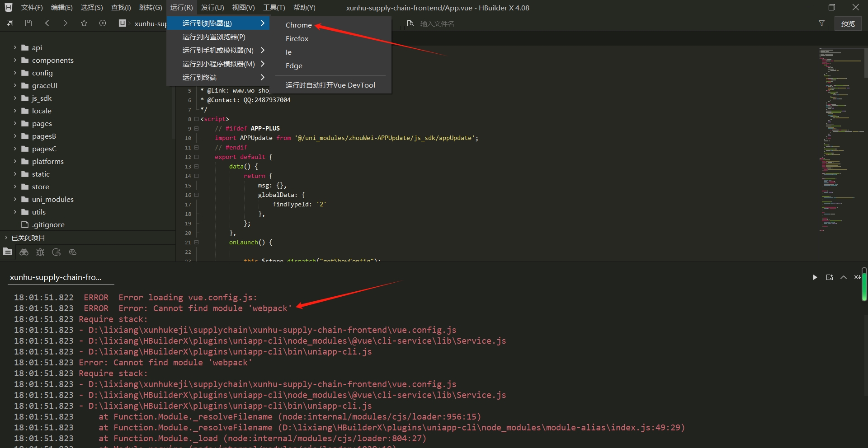
Task: Click the file search icon beside filename input
Action: [410, 23]
